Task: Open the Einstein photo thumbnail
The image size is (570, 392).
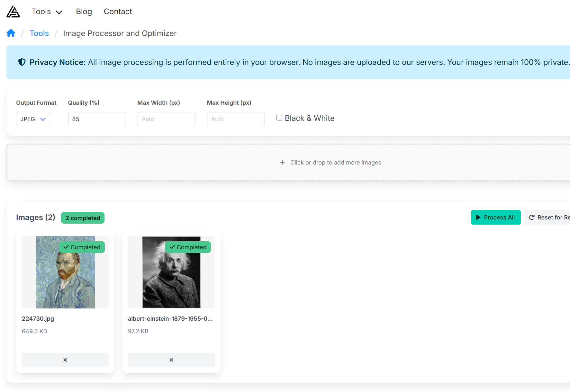Action: coord(171,272)
